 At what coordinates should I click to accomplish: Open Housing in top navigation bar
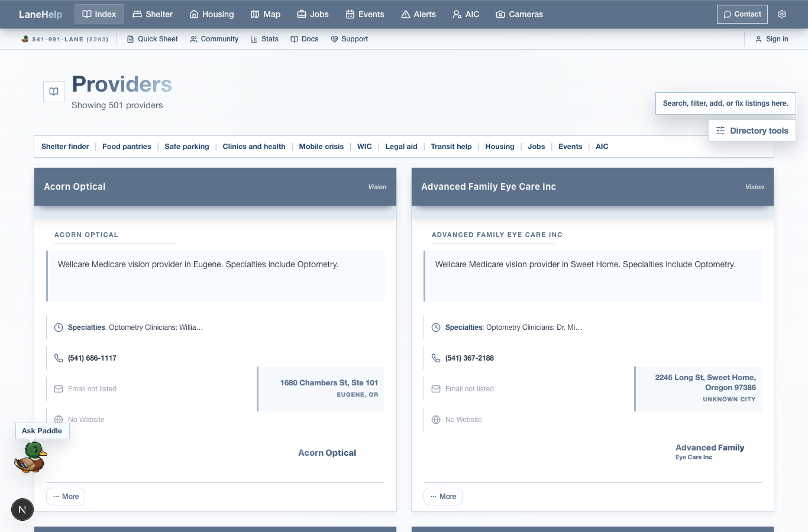(x=212, y=14)
